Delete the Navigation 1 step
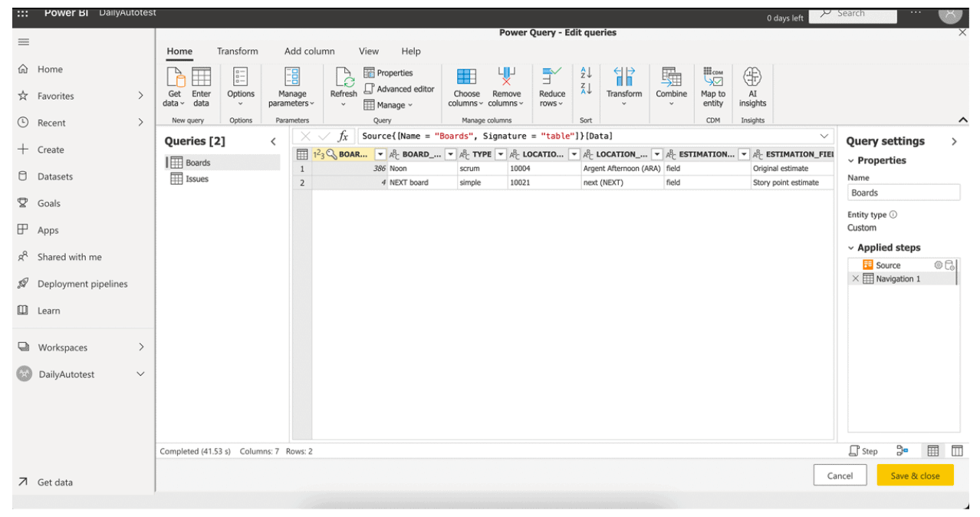Viewport: 980px width, 517px height. pyautogui.click(x=857, y=278)
